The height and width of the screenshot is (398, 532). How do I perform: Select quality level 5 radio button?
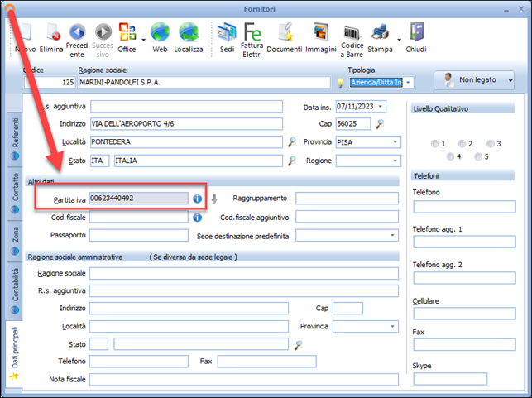[478, 156]
